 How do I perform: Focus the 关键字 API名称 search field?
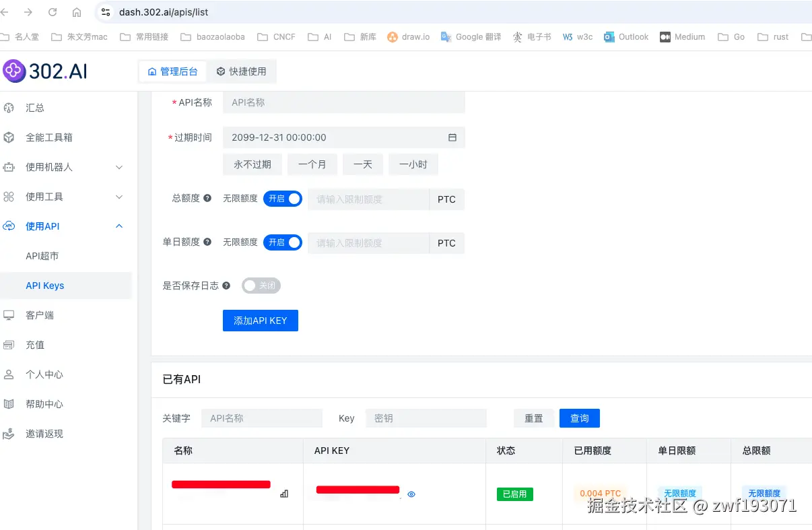coord(262,418)
